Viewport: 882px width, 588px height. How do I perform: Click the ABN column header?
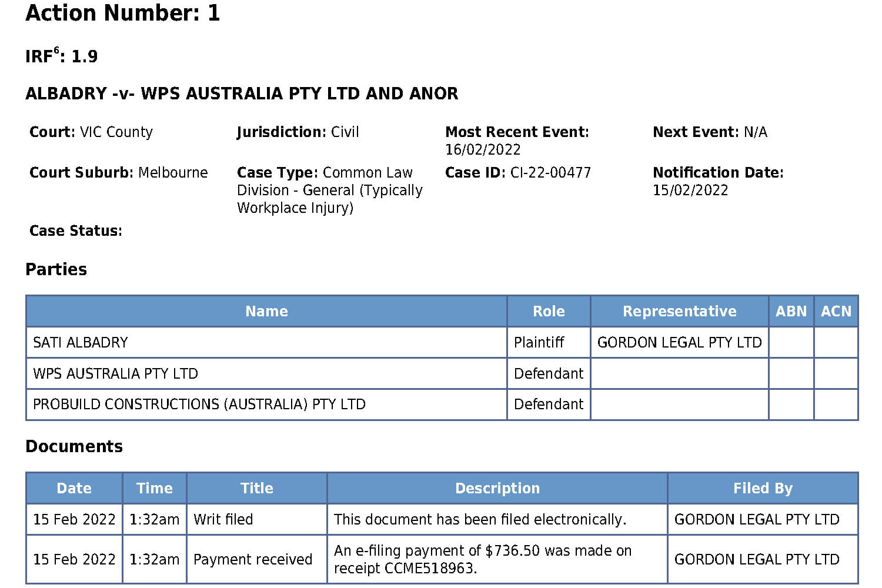tap(791, 311)
